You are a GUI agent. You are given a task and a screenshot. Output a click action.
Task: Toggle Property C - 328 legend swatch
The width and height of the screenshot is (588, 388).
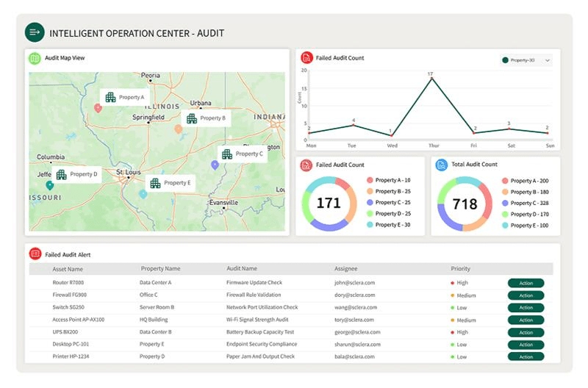(506, 203)
